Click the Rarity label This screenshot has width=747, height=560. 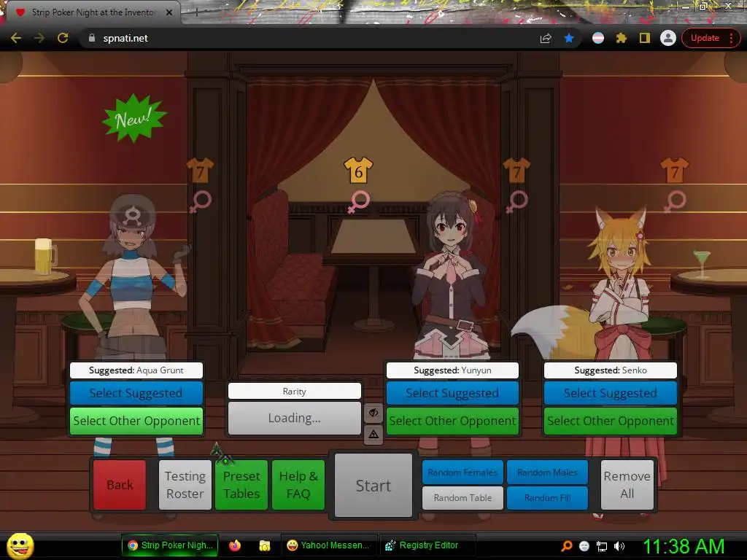(x=295, y=391)
